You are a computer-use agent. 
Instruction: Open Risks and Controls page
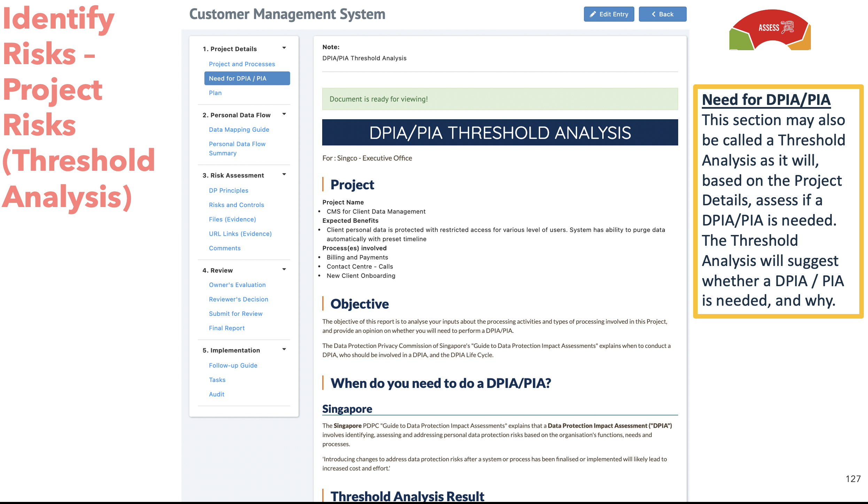pyautogui.click(x=236, y=205)
